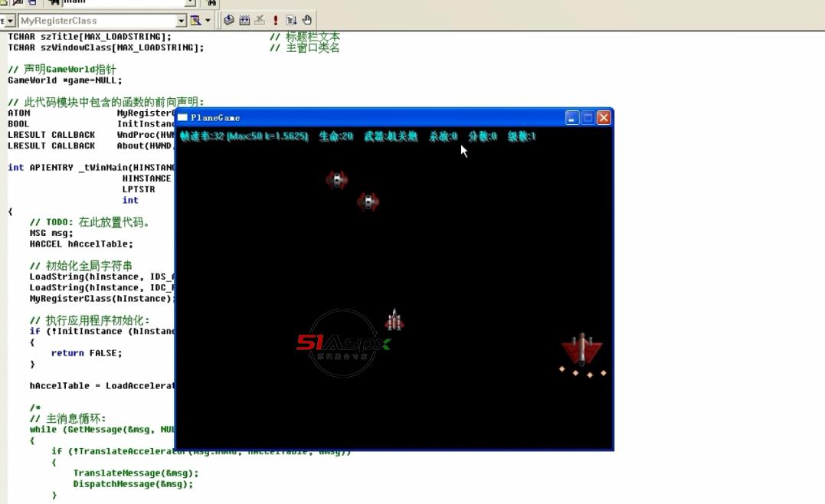Click the Go debug icon
825x504 pixels.
(x=291, y=20)
